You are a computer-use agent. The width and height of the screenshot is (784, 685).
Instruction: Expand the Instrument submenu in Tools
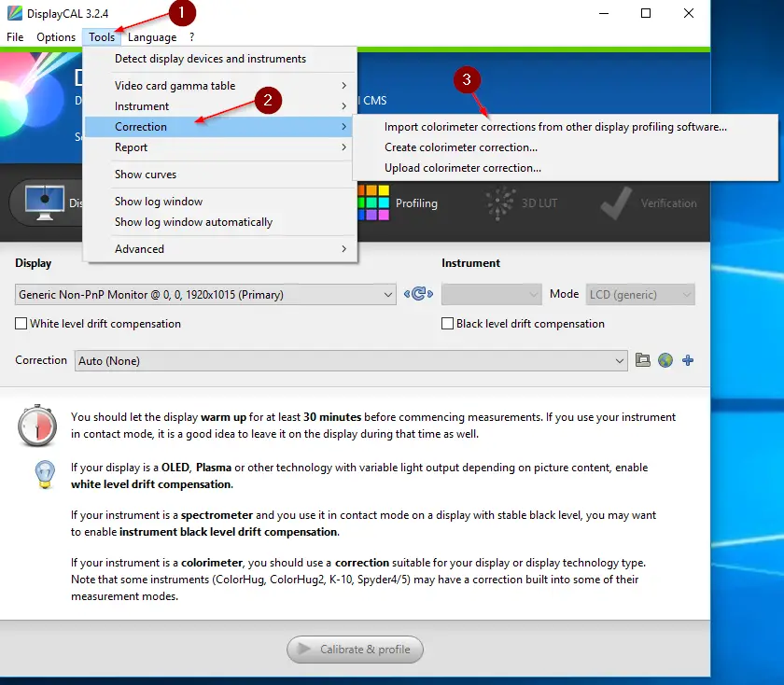pyautogui.click(x=220, y=106)
